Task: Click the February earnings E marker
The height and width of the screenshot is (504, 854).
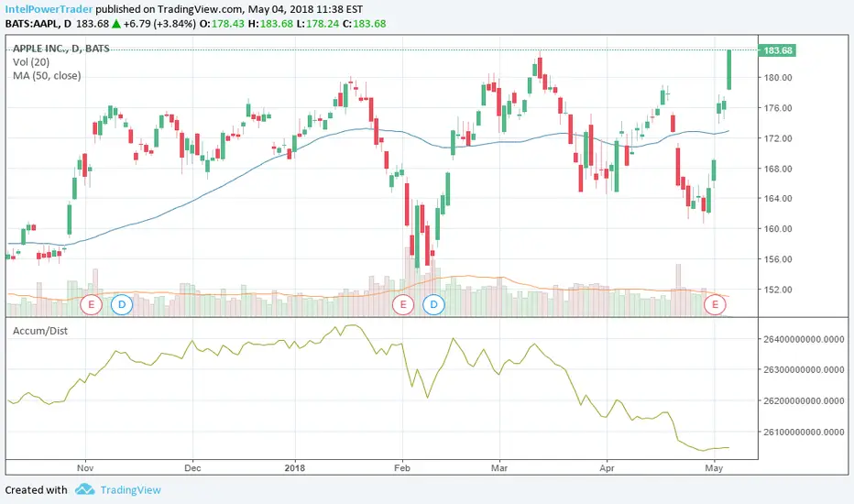Action: pyautogui.click(x=403, y=304)
